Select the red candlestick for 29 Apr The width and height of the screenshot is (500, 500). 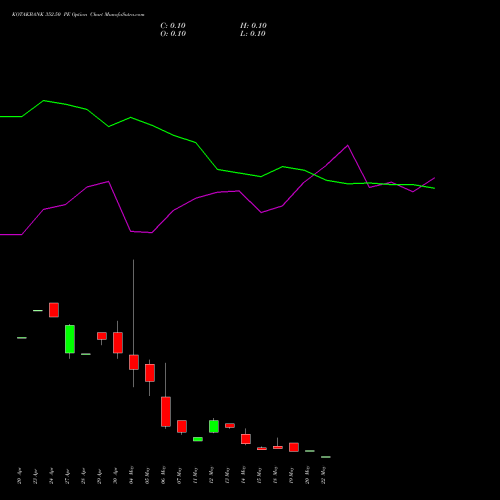[x=102, y=336]
